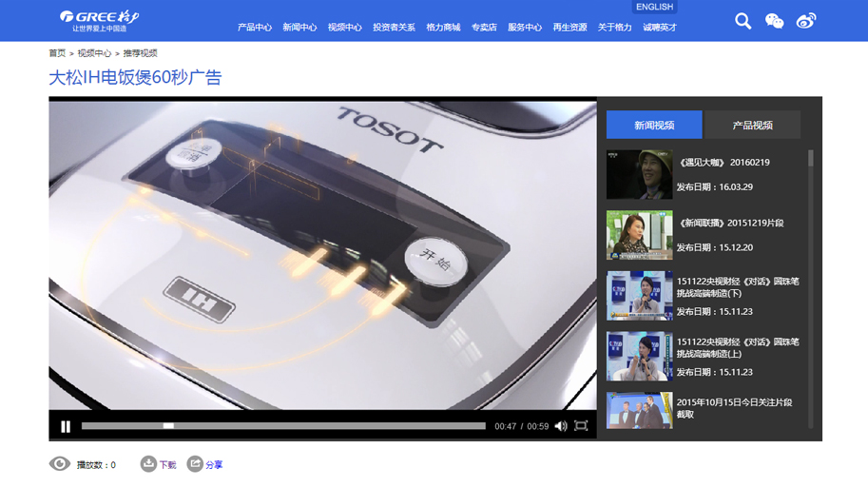Click the 00:47 / 00:59 time display
The height and width of the screenshot is (488, 868).
521,426
